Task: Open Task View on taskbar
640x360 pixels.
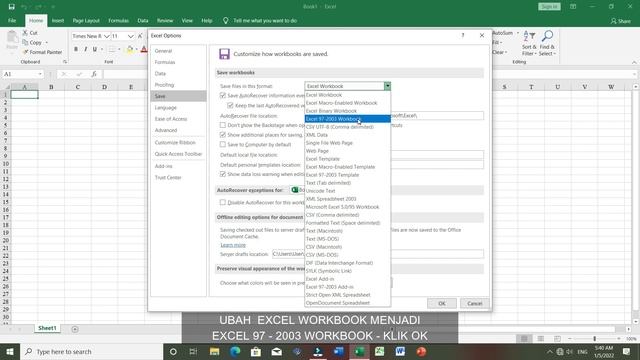Action: [x=193, y=351]
